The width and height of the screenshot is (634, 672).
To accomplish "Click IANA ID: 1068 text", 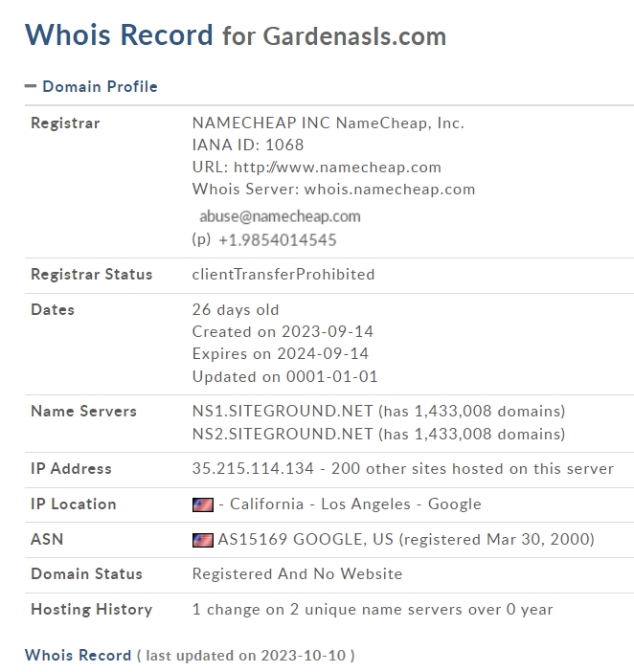I will tap(248, 145).
